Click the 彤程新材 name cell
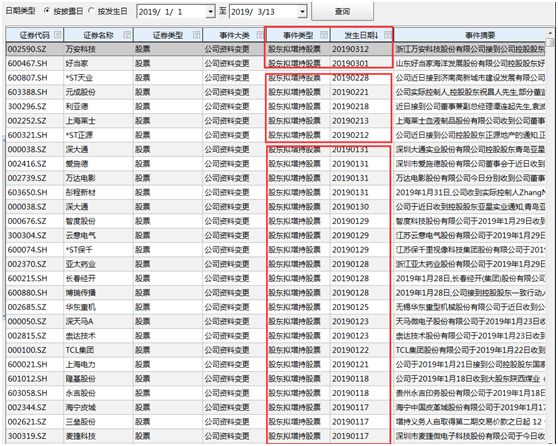This screenshot has height=446, width=558. [x=98, y=192]
